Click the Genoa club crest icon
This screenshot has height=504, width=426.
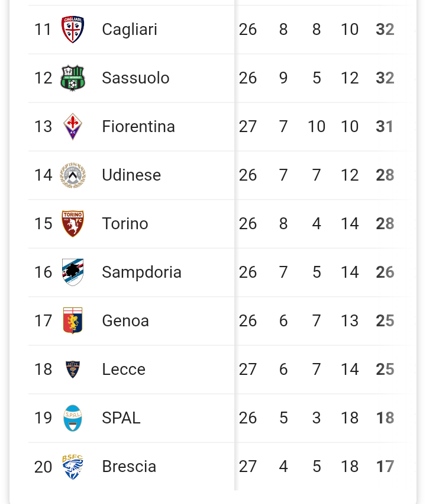click(x=73, y=320)
